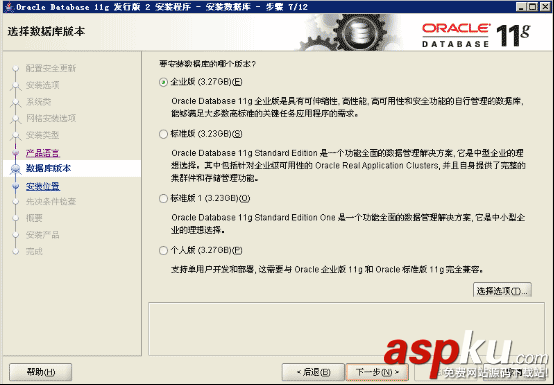Choose the 标准版 1 (3.23GB) option
This screenshot has width=554, height=385.
pyautogui.click(x=163, y=199)
